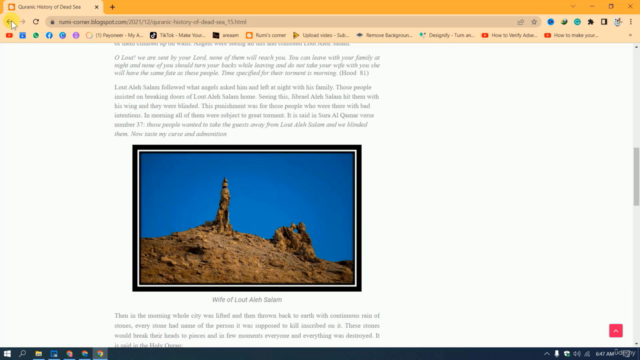The width and height of the screenshot is (640, 360).
Task: Open the WhatsApp bookmark icon
Action: tap(36, 36)
